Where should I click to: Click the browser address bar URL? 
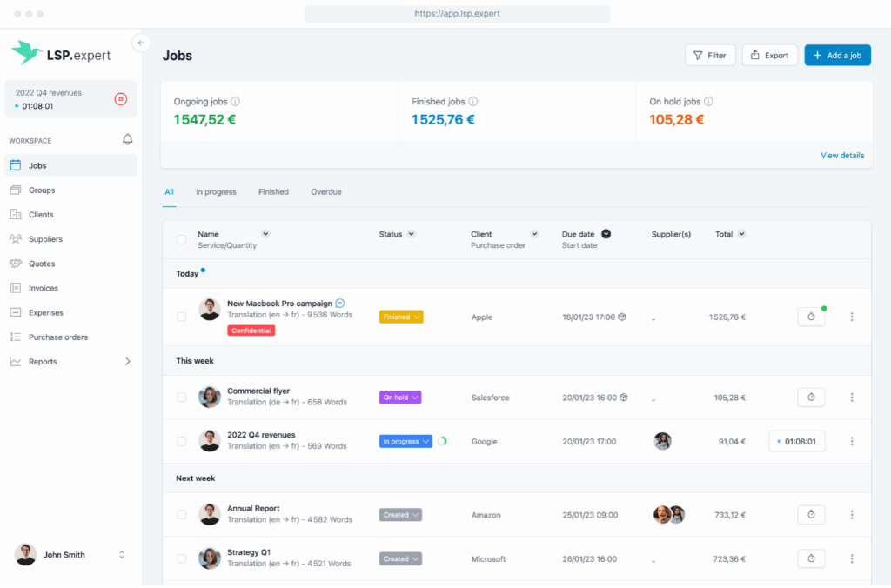tap(458, 14)
